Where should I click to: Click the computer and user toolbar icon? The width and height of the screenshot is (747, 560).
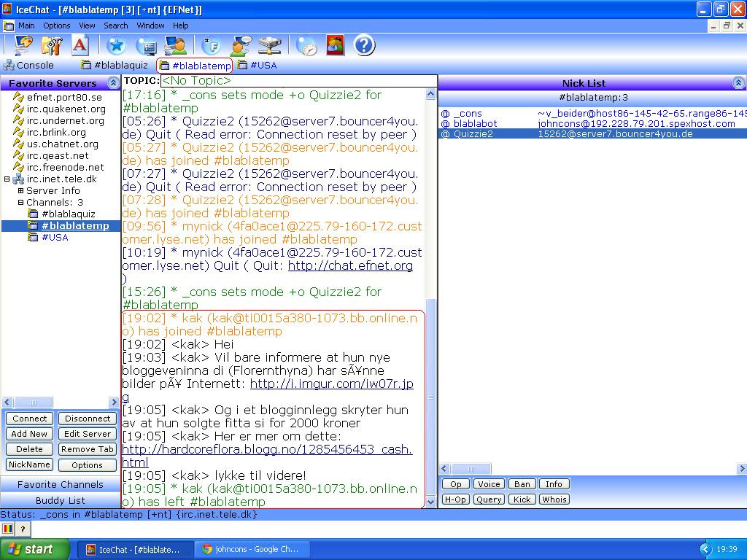[175, 46]
